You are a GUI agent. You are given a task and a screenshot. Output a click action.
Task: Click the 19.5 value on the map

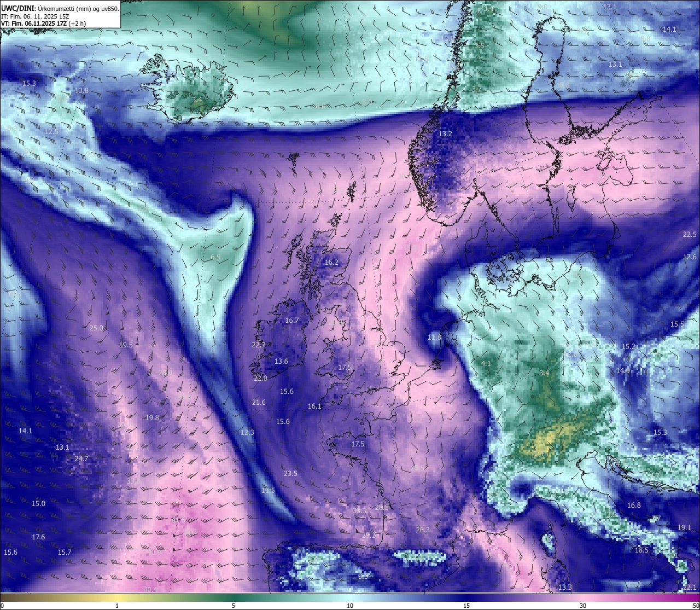[126, 345]
